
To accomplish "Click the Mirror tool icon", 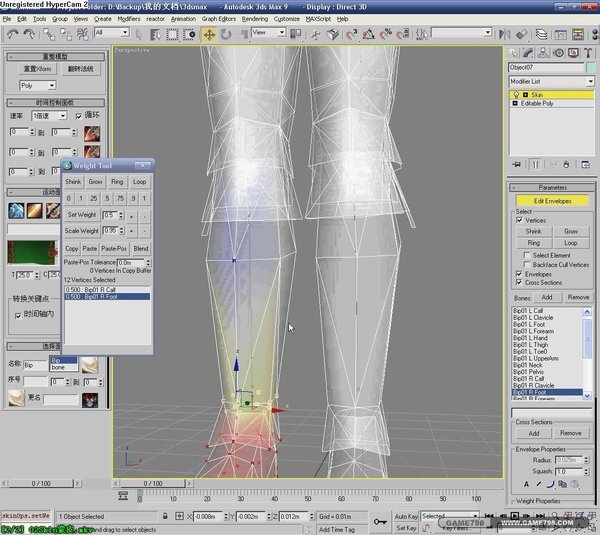I will pyautogui.click(x=504, y=34).
